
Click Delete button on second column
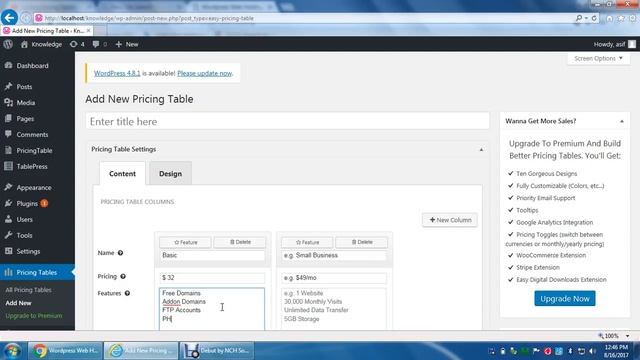361,242
